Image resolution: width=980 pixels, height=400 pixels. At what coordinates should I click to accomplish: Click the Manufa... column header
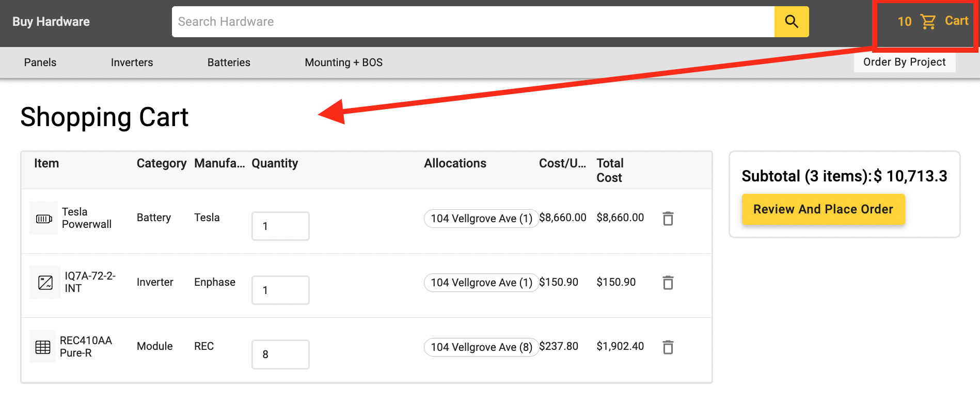[219, 163]
